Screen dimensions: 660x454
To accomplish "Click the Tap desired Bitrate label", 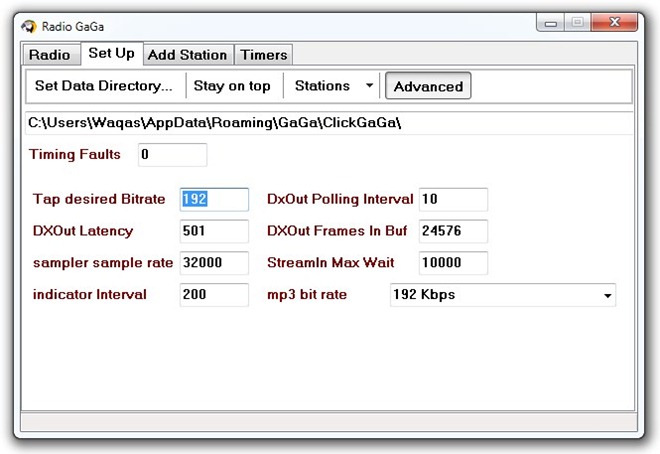I will (99, 199).
